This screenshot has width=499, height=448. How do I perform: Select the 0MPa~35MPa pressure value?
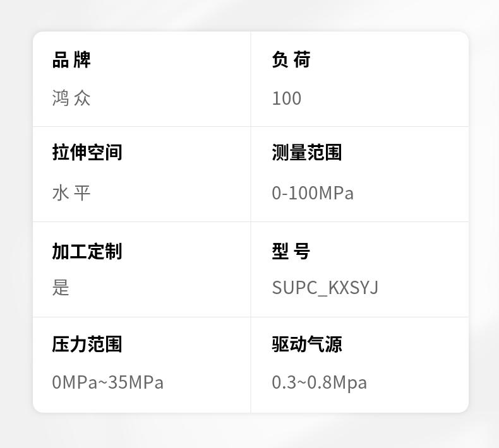pos(107,382)
